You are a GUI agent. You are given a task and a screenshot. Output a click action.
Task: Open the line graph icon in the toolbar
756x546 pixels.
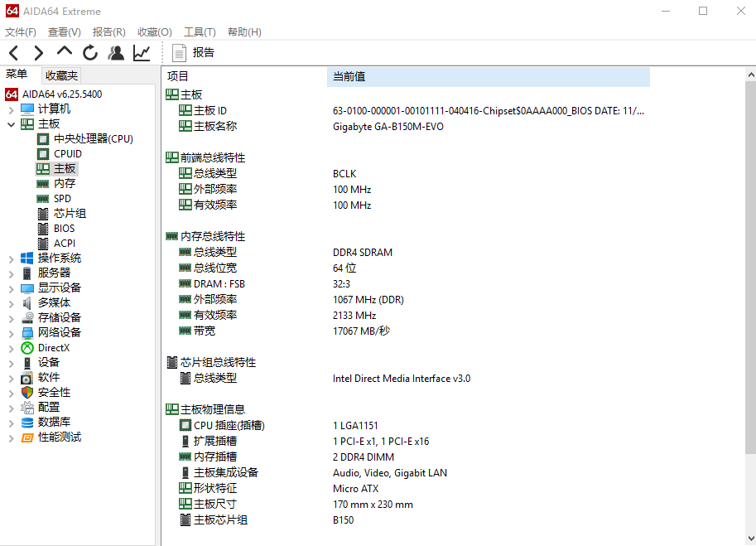142,52
